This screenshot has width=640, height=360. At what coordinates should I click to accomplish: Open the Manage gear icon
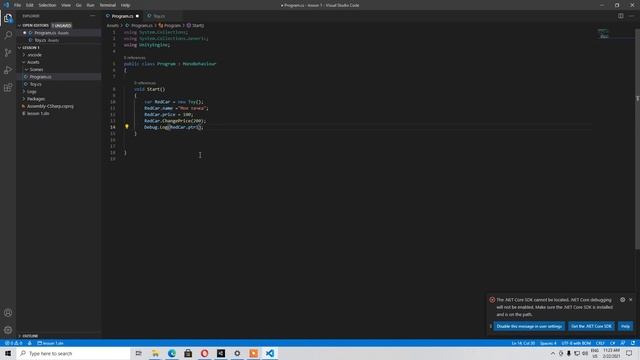tap(8, 330)
